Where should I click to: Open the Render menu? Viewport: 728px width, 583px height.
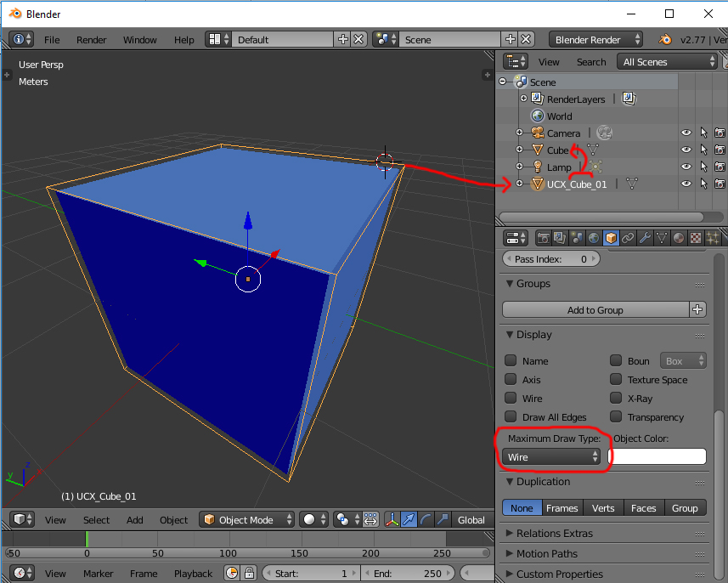(x=91, y=39)
